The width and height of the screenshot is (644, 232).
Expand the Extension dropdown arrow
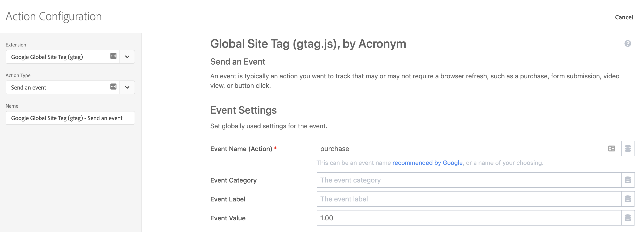[127, 57]
